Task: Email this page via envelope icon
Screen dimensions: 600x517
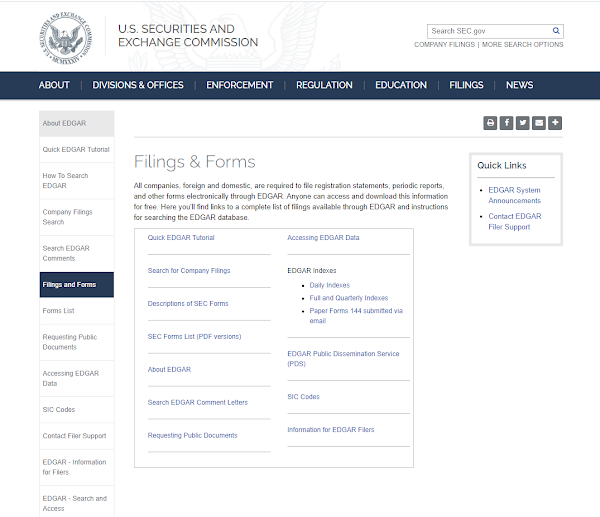Action: click(539, 123)
